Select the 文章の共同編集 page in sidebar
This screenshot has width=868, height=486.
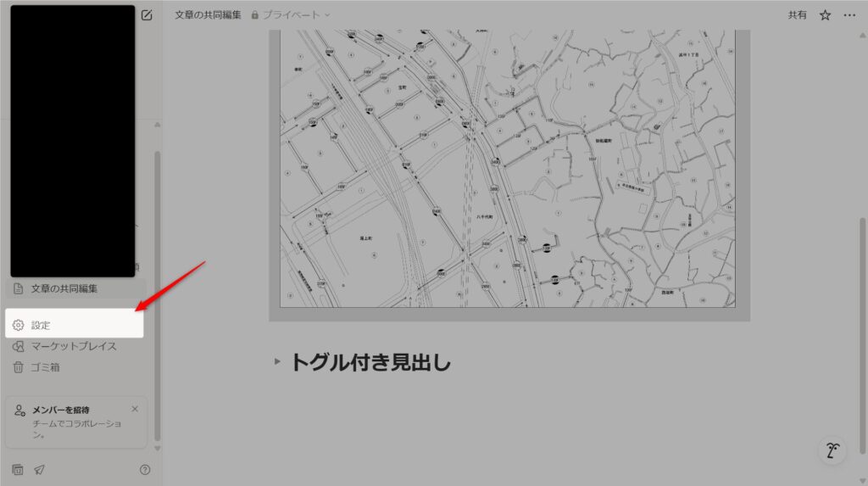pos(64,288)
